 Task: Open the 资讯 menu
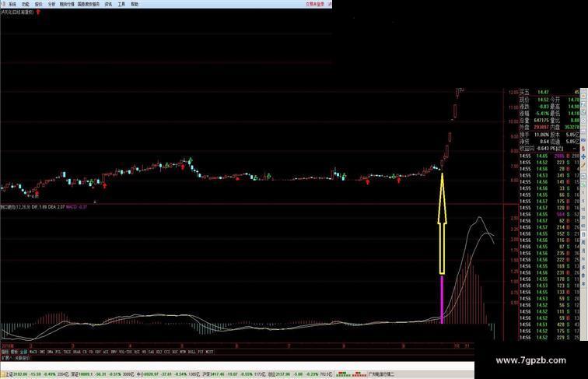pyautogui.click(x=108, y=4)
